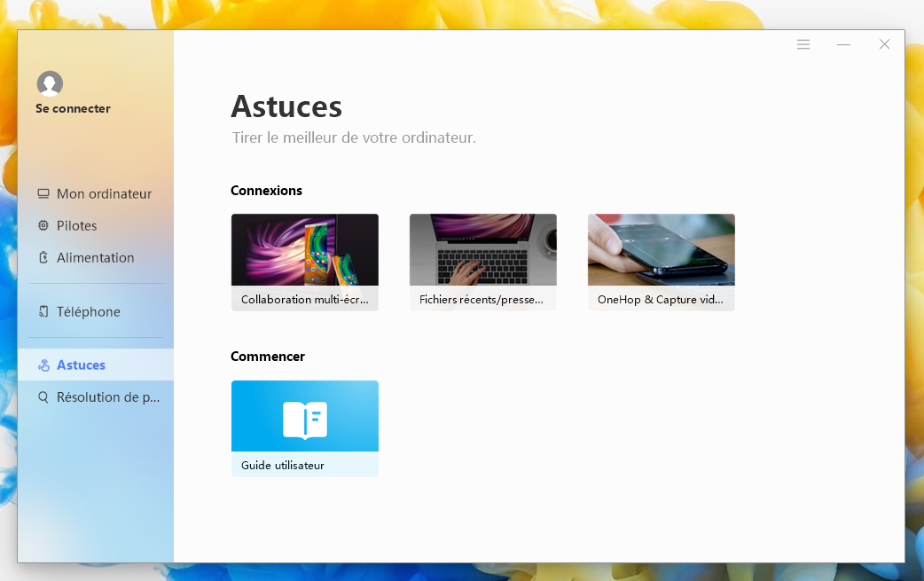View the Fichiers récents/presse-papiers tip image
The image size is (924, 581).
[483, 250]
